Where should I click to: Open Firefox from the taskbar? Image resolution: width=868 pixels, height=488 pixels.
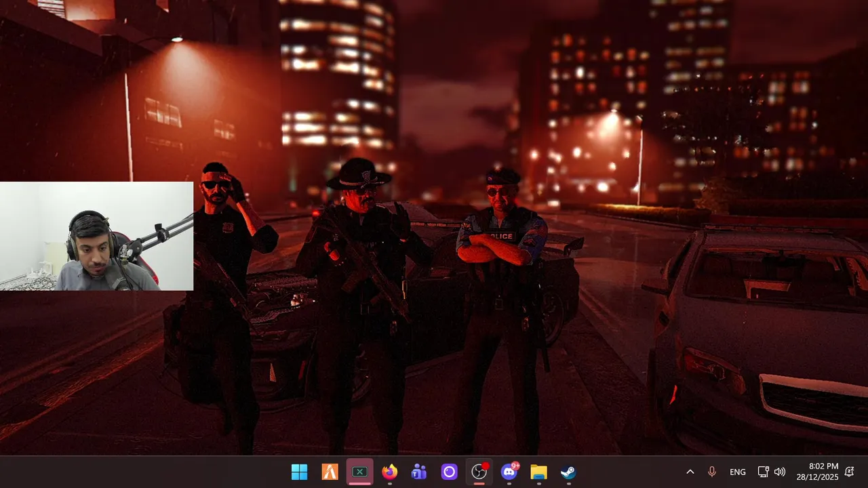tap(389, 472)
